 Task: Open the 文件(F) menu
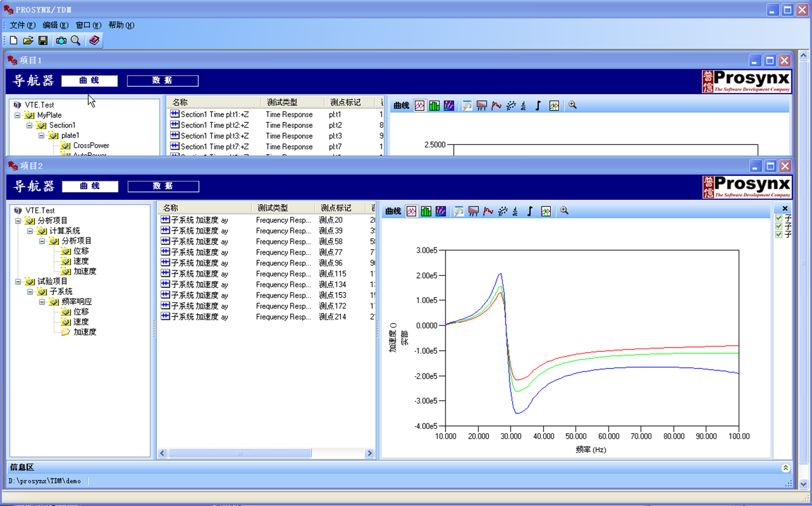22,26
